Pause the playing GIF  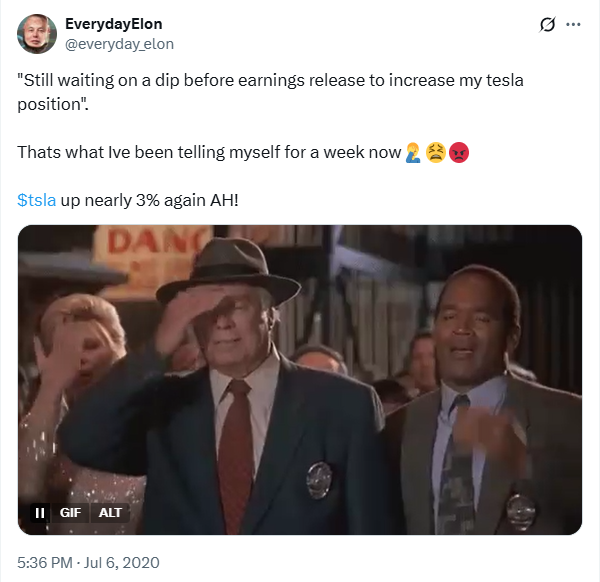coord(40,512)
